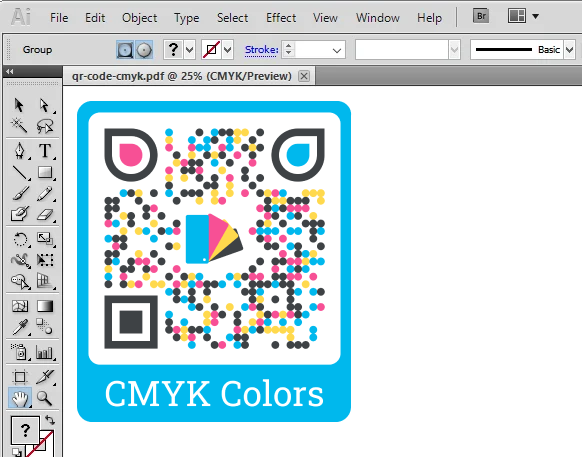582x457 pixels.
Task: Choose the Mesh tool
Action: coord(20,306)
